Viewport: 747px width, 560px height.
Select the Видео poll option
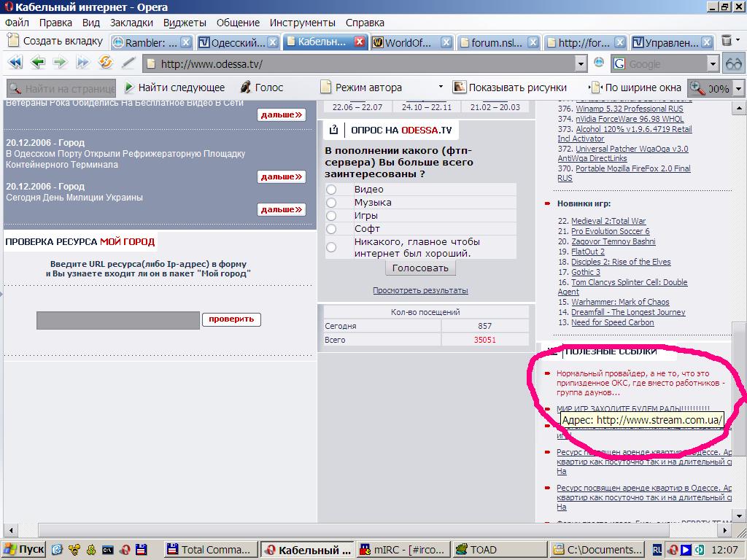(331, 190)
